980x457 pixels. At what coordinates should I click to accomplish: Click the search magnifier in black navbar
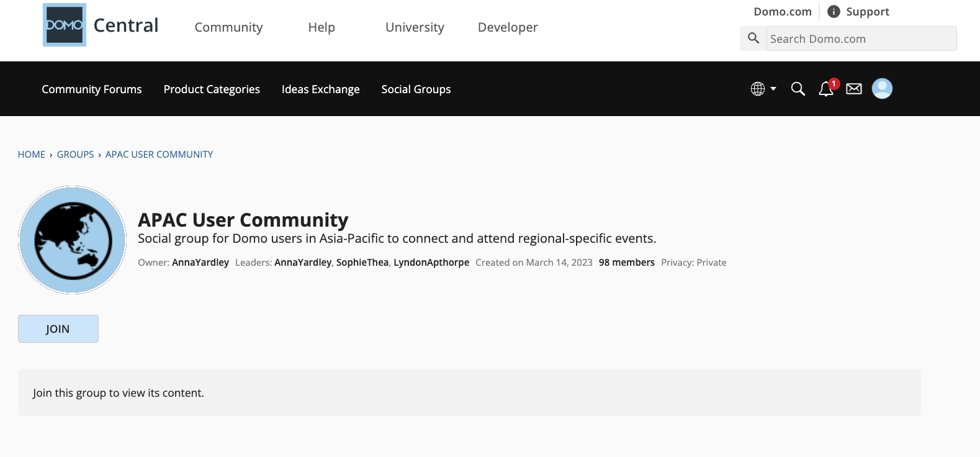click(x=798, y=89)
